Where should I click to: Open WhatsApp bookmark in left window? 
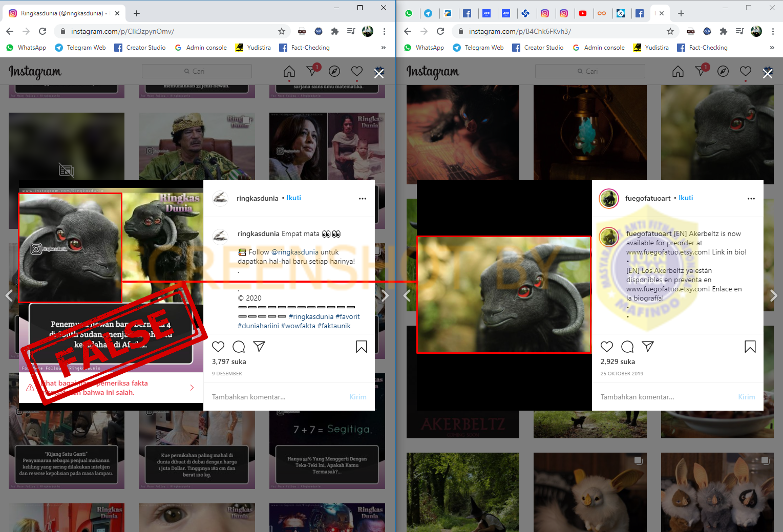pyautogui.click(x=26, y=48)
